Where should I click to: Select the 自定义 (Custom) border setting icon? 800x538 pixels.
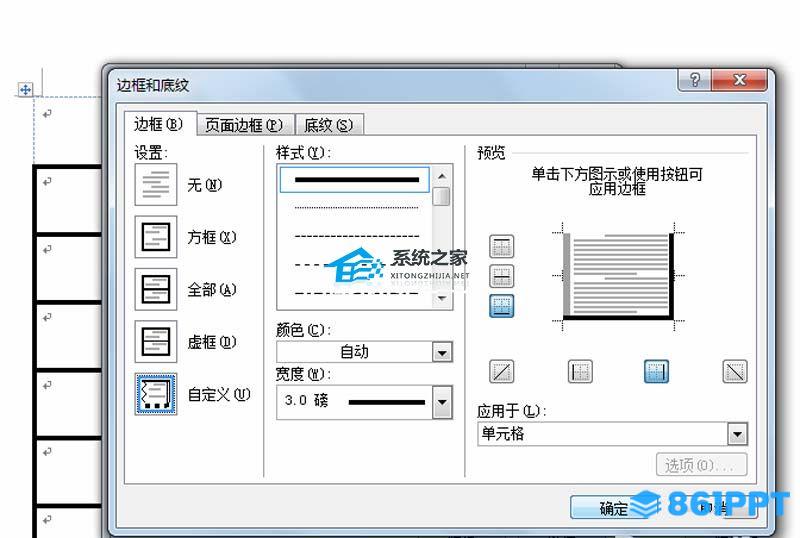pyautogui.click(x=156, y=394)
